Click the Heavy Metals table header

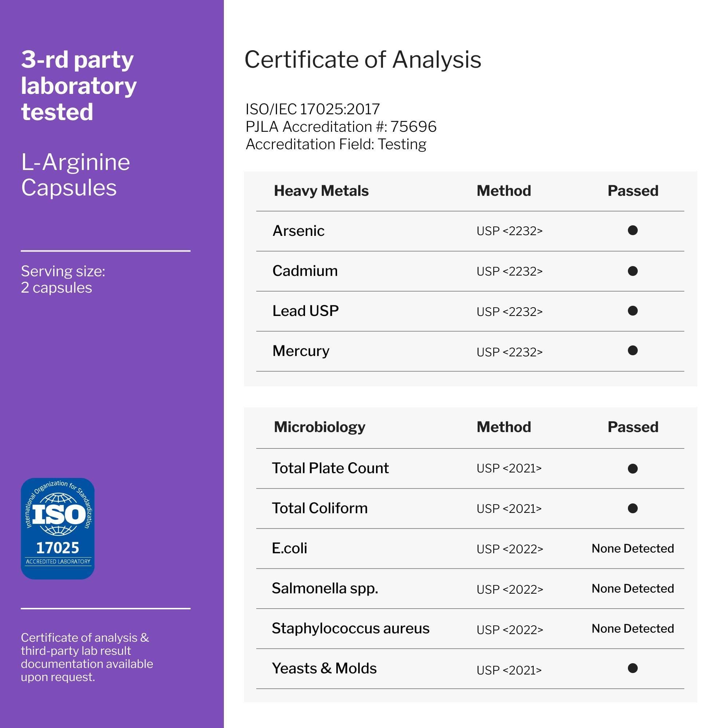321,191
